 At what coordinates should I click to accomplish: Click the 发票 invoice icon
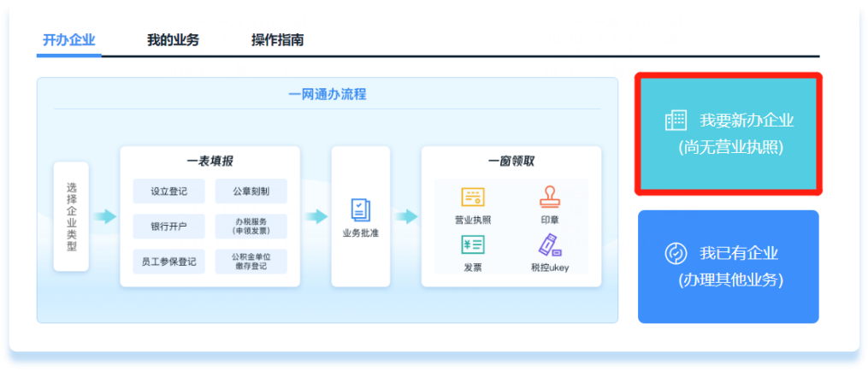pyautogui.click(x=473, y=245)
